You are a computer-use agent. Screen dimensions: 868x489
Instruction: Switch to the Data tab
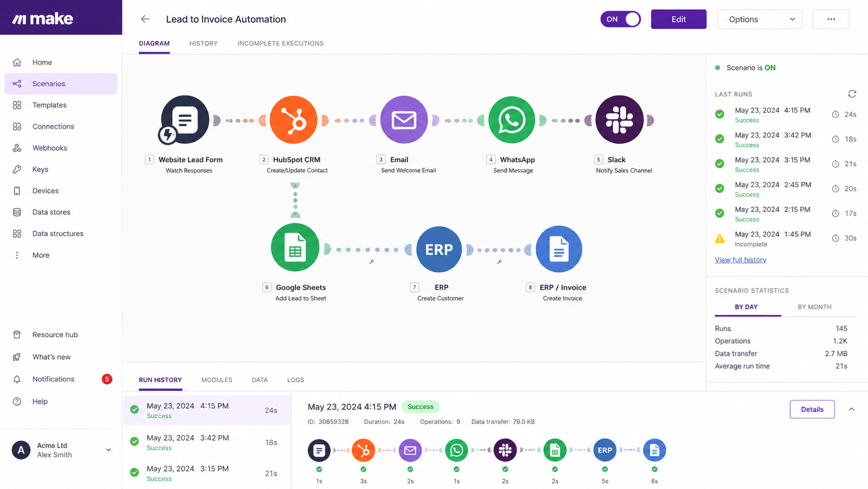click(260, 380)
